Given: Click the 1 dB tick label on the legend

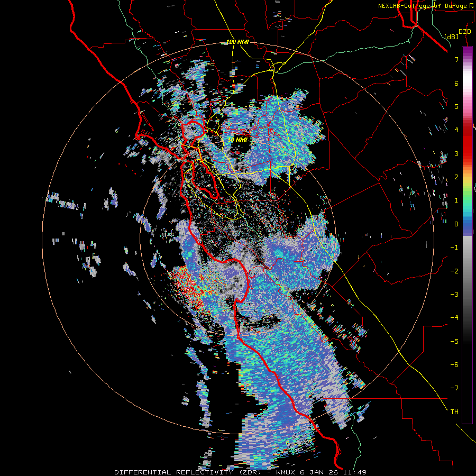Looking at the screenshot, I should point(456,200).
